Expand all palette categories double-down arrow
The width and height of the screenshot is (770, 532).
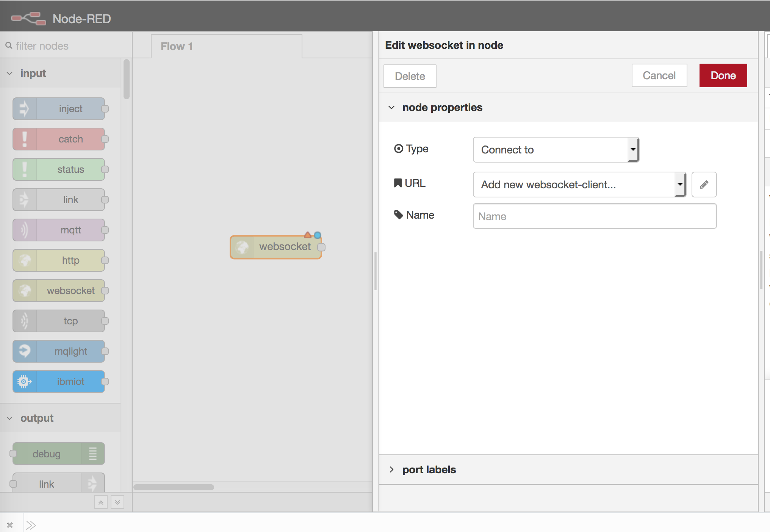117,502
